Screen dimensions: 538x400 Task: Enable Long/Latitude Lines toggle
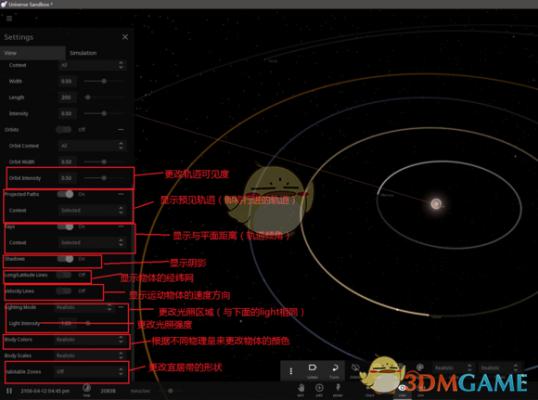coord(64,275)
